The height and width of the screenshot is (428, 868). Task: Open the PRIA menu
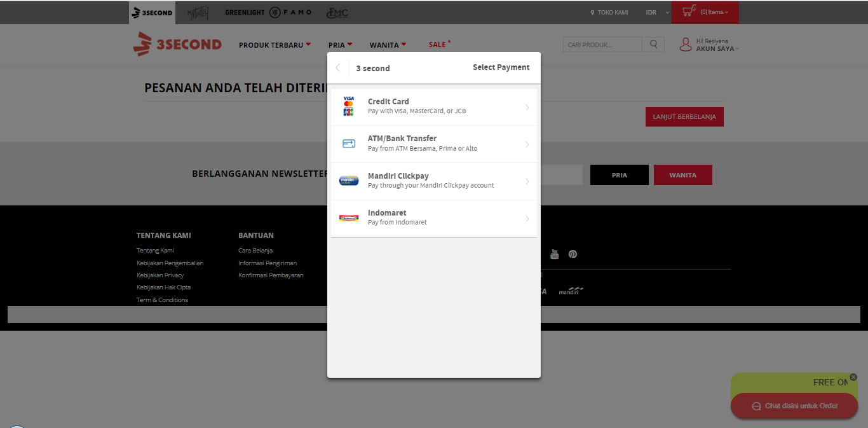340,45
